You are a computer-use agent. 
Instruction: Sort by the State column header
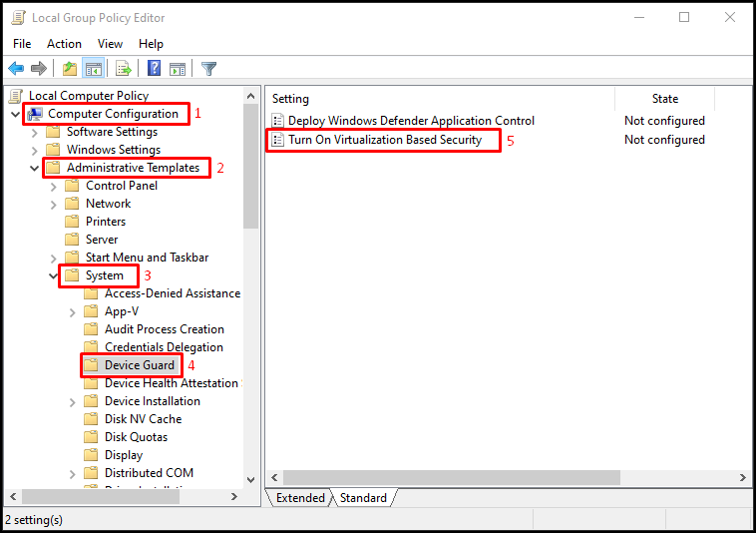click(665, 99)
